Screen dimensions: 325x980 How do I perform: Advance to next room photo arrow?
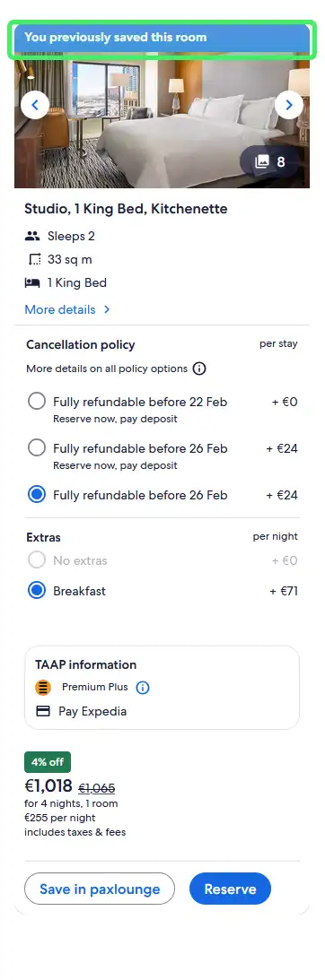289,105
